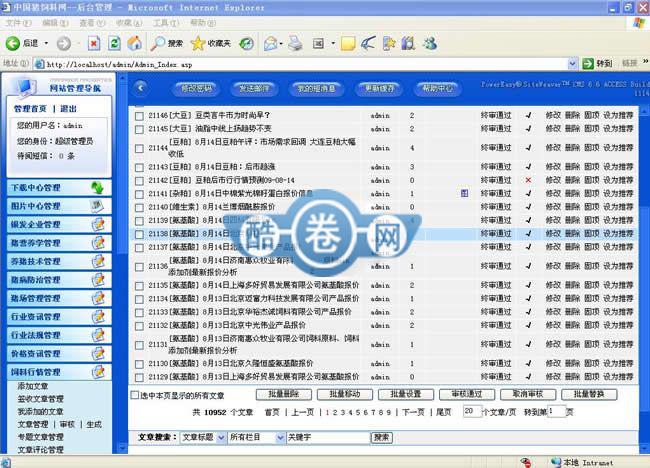Open the 文章标题 search-type dropdown
The height and width of the screenshot is (468, 650).
coord(221,437)
